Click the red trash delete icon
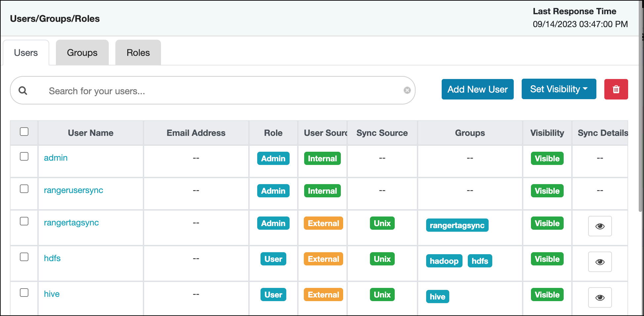This screenshot has width=644, height=316. coord(616,89)
